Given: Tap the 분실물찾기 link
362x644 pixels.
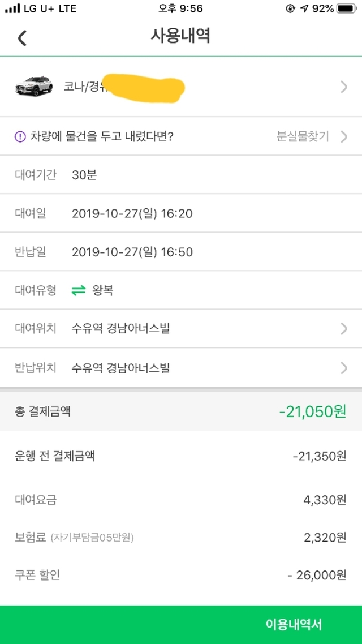Looking at the screenshot, I should 303,136.
